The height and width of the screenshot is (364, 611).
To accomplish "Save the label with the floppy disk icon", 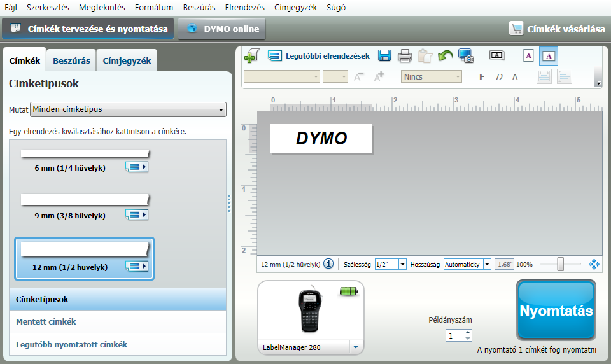I will 384,56.
